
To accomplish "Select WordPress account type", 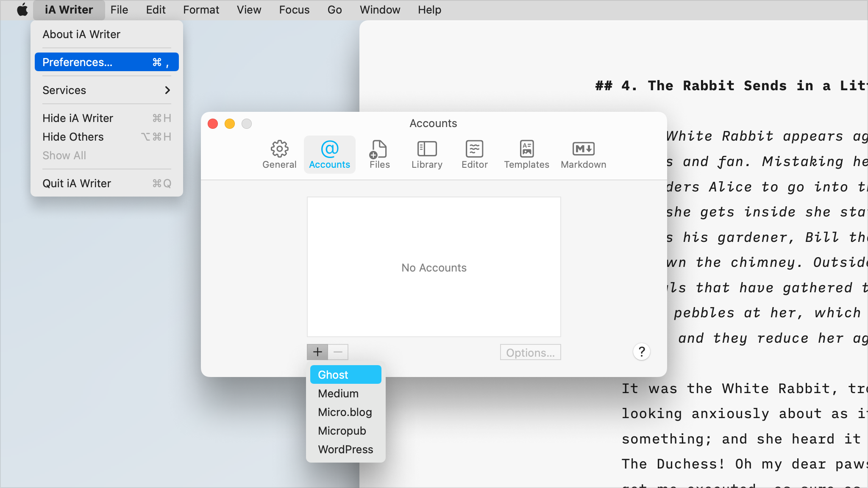I will point(345,449).
